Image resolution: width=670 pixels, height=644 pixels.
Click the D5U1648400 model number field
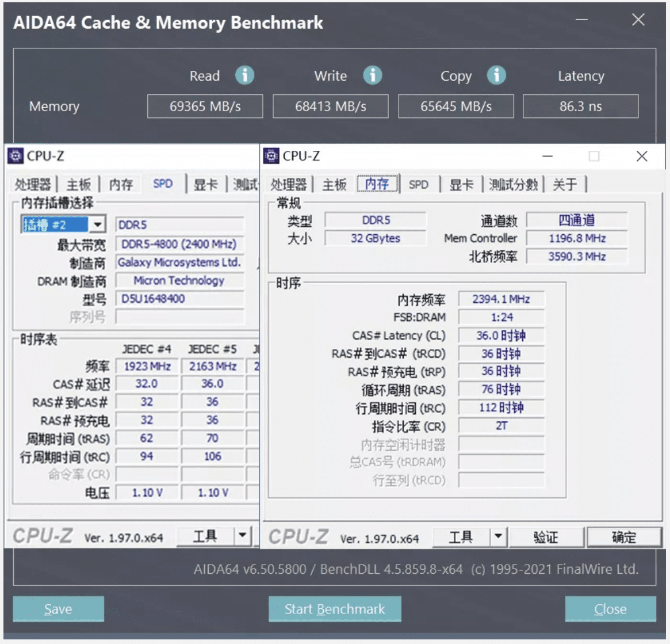point(179,299)
